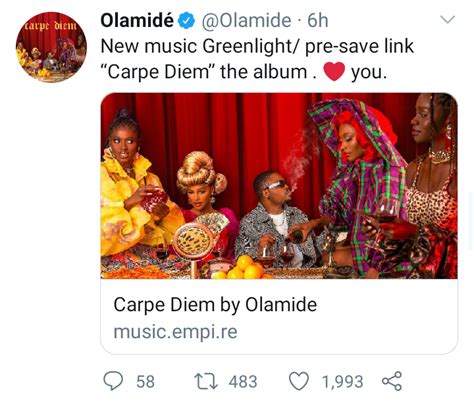Viewport: 474px width, 404px height.
Task: Click the 58 replies count
Action: coord(145,382)
